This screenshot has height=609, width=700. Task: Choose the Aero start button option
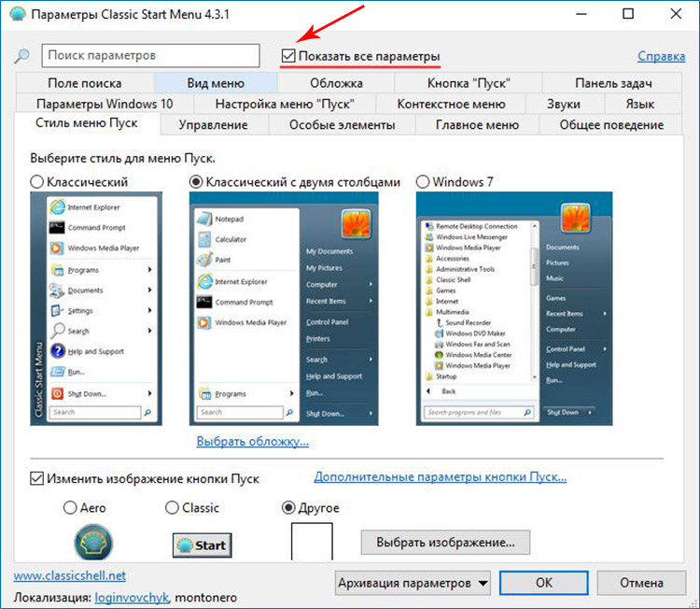70,507
